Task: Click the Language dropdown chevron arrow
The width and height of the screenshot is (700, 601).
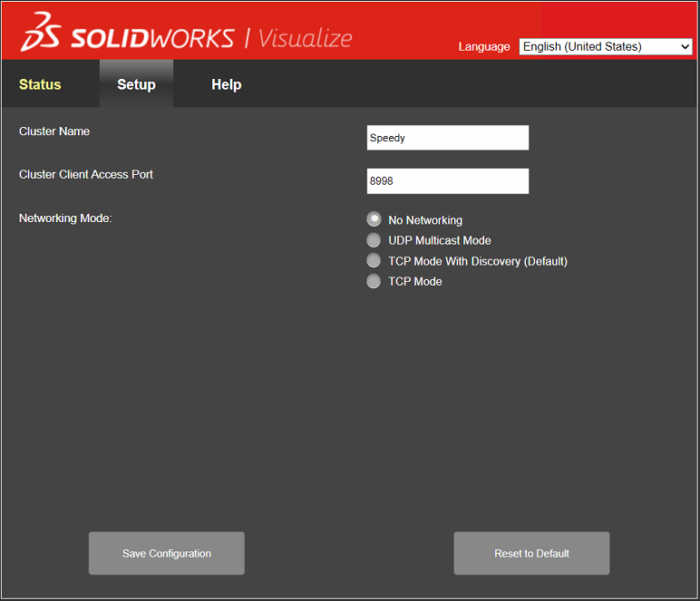Action: pyautogui.click(x=684, y=46)
